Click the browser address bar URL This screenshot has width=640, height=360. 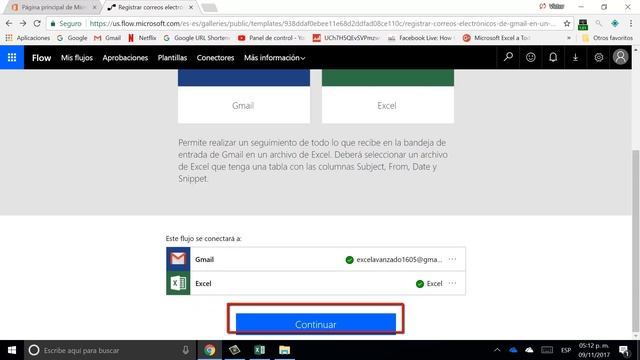(x=322, y=24)
